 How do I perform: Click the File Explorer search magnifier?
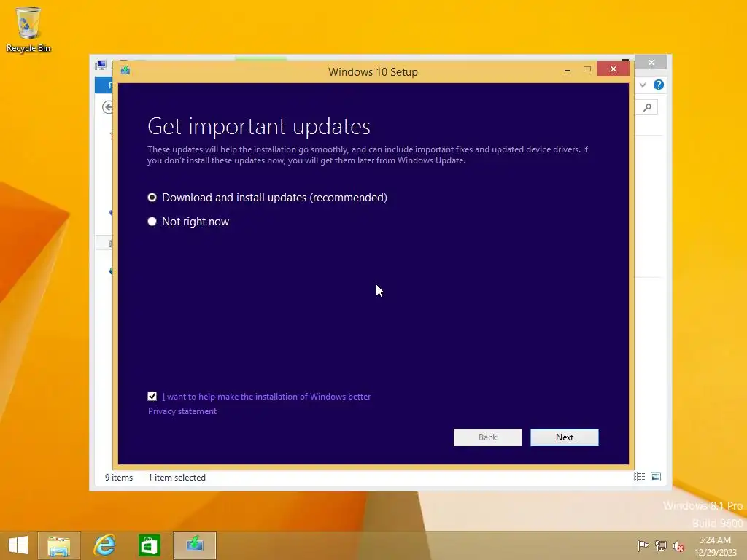click(647, 107)
